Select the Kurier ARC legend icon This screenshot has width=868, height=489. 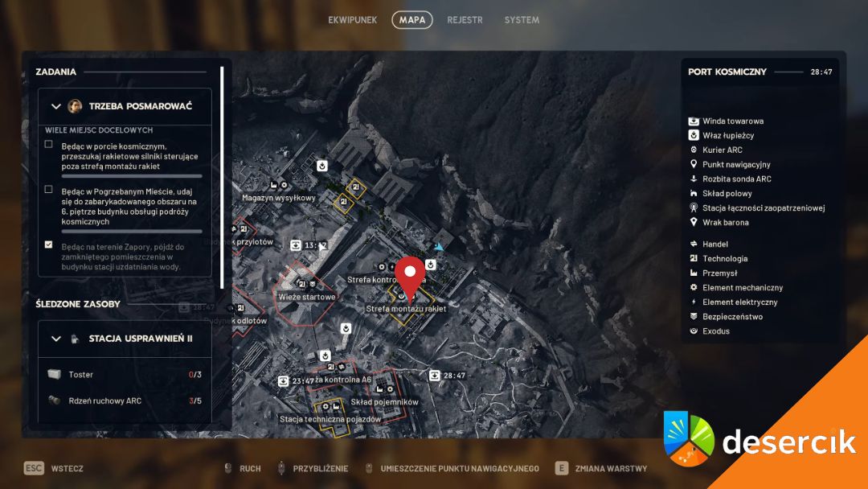coord(694,150)
